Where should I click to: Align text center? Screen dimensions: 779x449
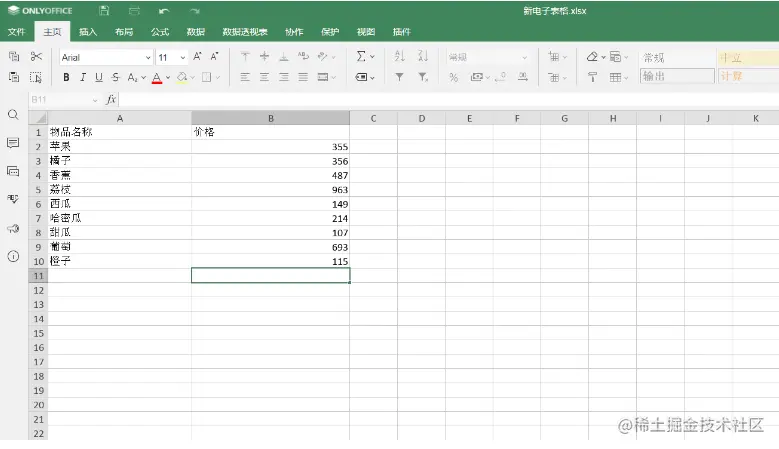point(264,77)
